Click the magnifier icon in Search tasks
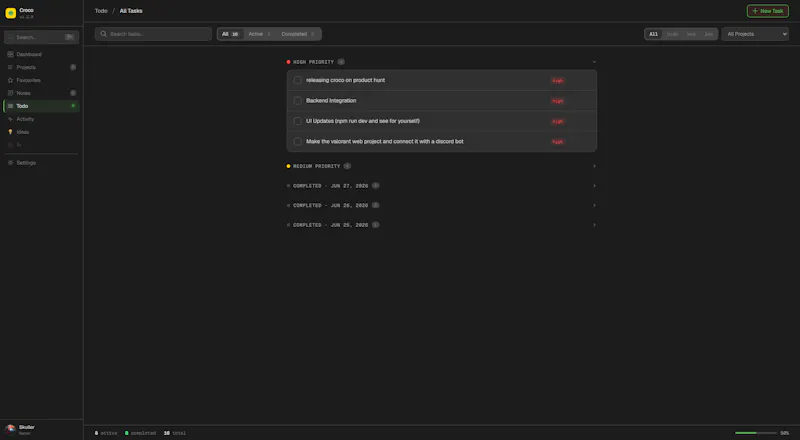The height and width of the screenshot is (440, 800). [x=104, y=34]
